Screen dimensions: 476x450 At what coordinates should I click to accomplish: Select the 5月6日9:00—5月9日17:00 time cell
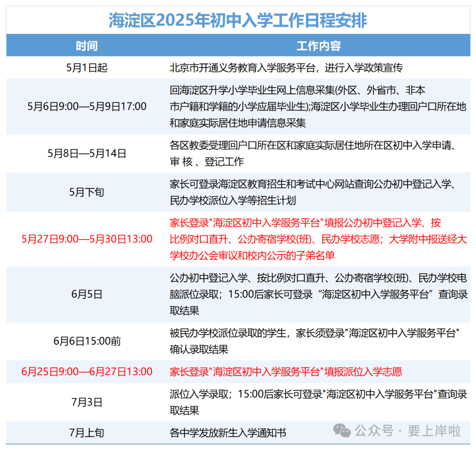(x=87, y=107)
